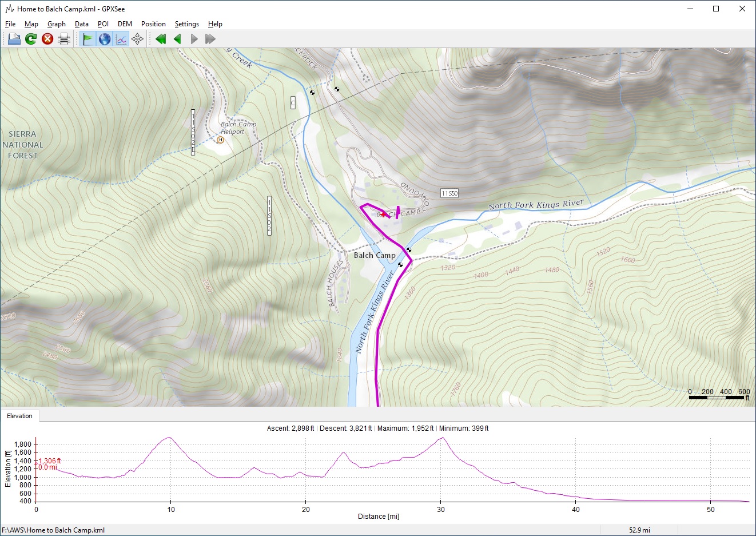
Task: Open the POI menu
Action: (103, 24)
